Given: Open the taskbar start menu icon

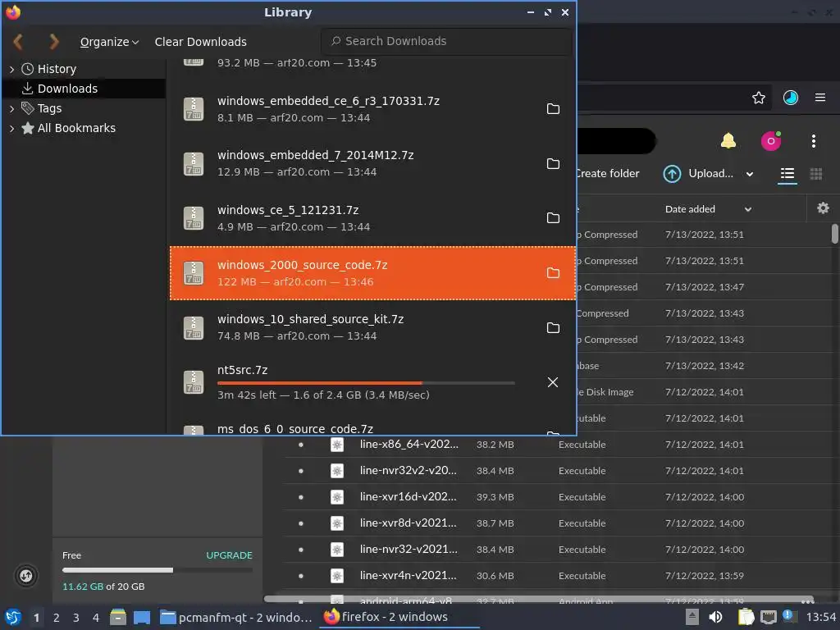Looking at the screenshot, I should click(13, 617).
